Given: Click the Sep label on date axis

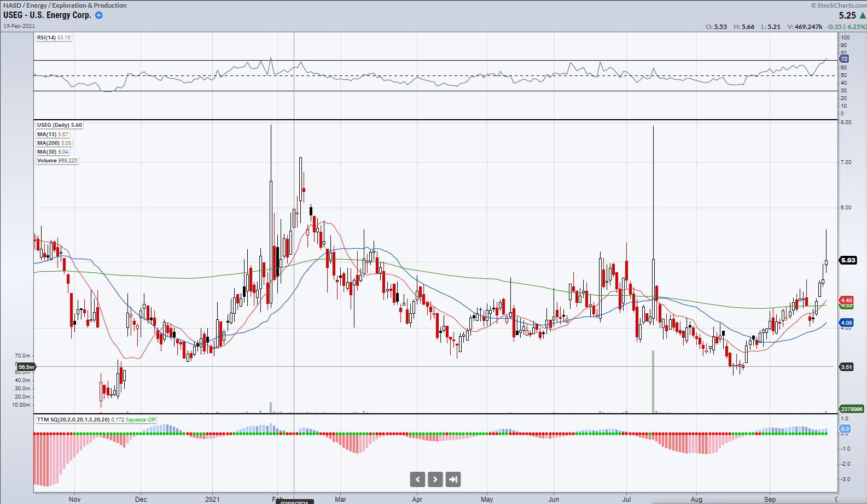Looking at the screenshot, I should [770, 499].
